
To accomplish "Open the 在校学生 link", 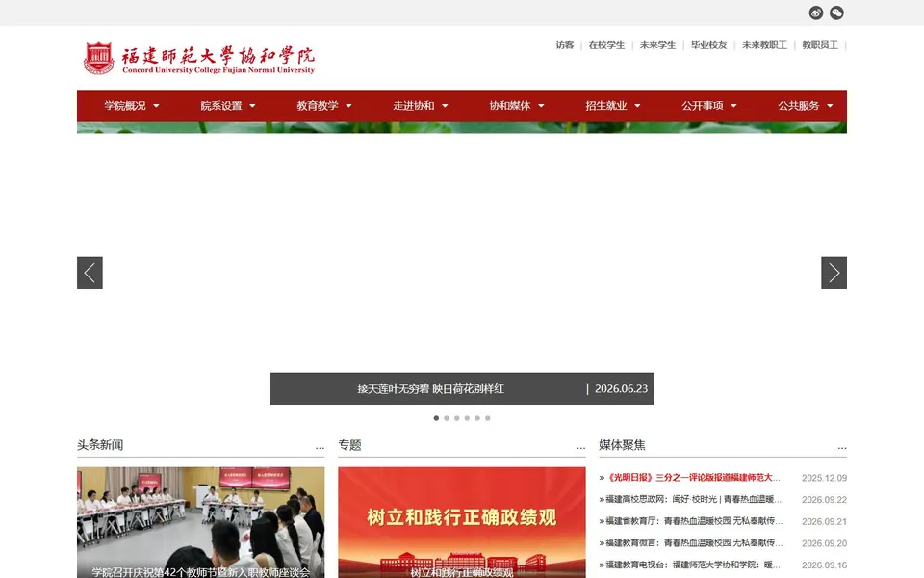I will 606,45.
